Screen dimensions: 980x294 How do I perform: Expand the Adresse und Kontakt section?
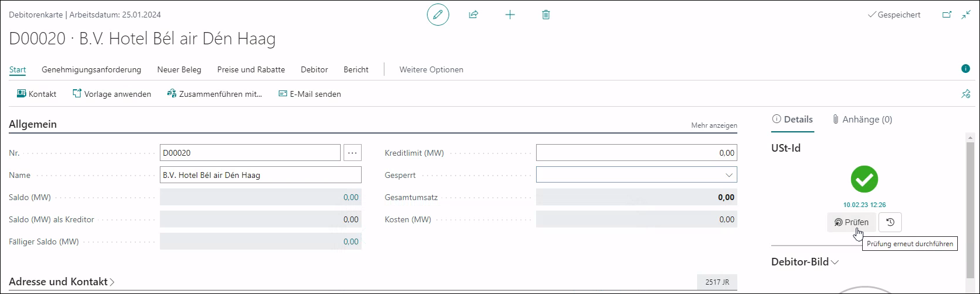(x=62, y=282)
